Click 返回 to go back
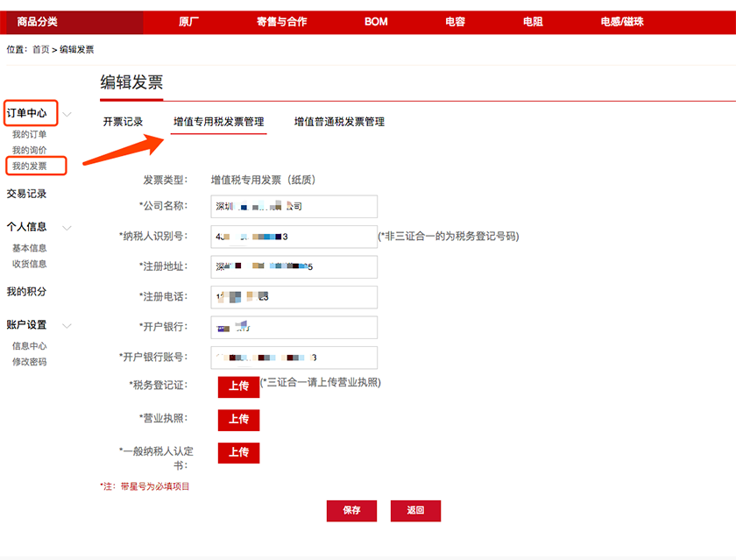 [x=415, y=511]
